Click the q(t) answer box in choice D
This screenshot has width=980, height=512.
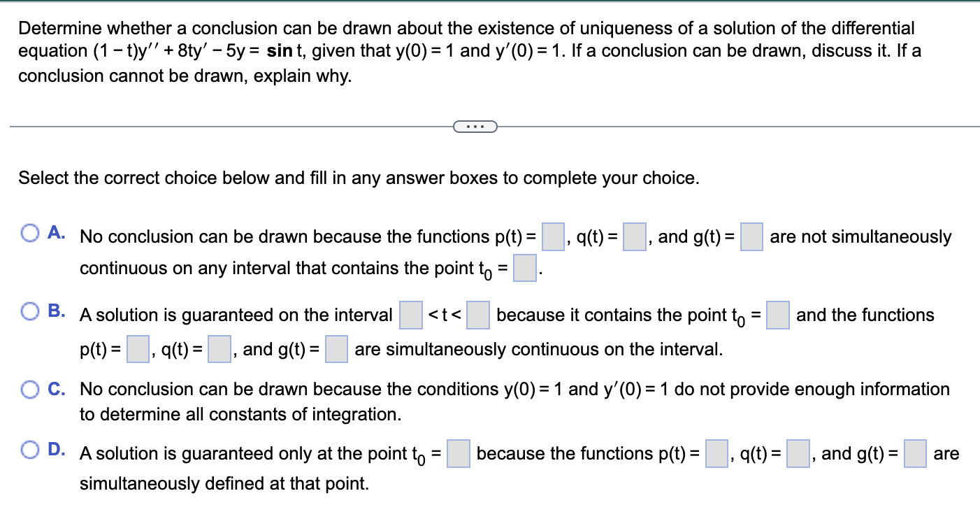pos(797,453)
